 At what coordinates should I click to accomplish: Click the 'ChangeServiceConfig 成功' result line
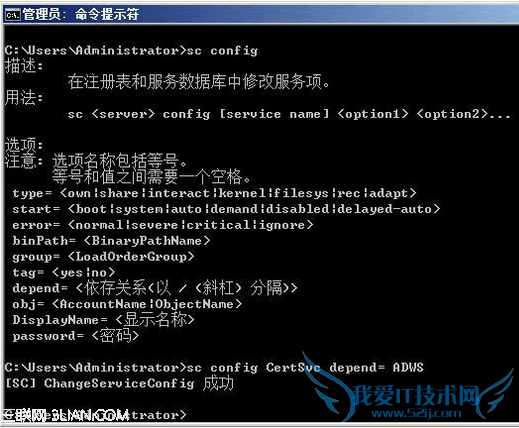click(x=119, y=383)
